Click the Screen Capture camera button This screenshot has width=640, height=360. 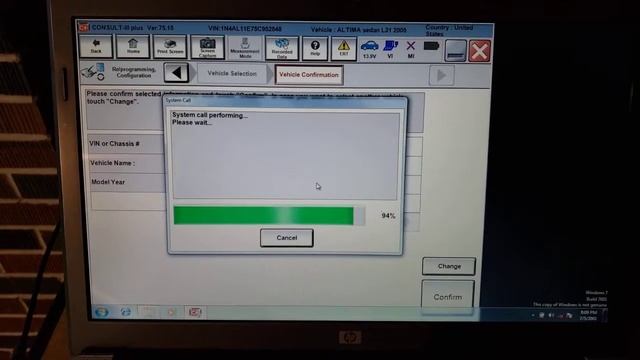coord(207,47)
